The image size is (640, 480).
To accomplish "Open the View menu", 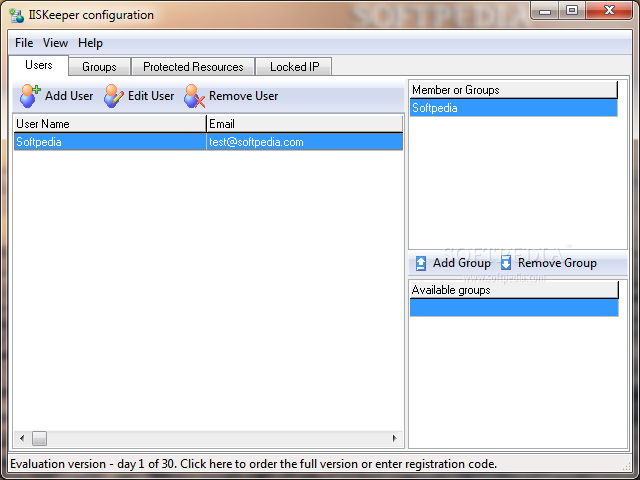I will coord(55,43).
